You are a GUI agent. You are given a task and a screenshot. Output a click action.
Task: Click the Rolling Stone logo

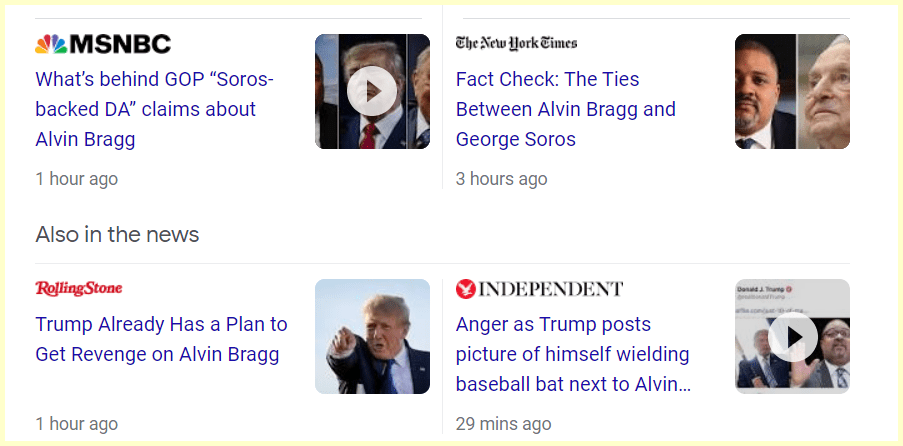pos(79,289)
